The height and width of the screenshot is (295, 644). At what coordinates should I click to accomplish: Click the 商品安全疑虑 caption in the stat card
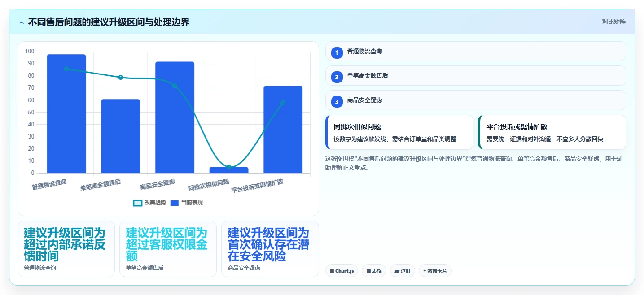pos(244,268)
